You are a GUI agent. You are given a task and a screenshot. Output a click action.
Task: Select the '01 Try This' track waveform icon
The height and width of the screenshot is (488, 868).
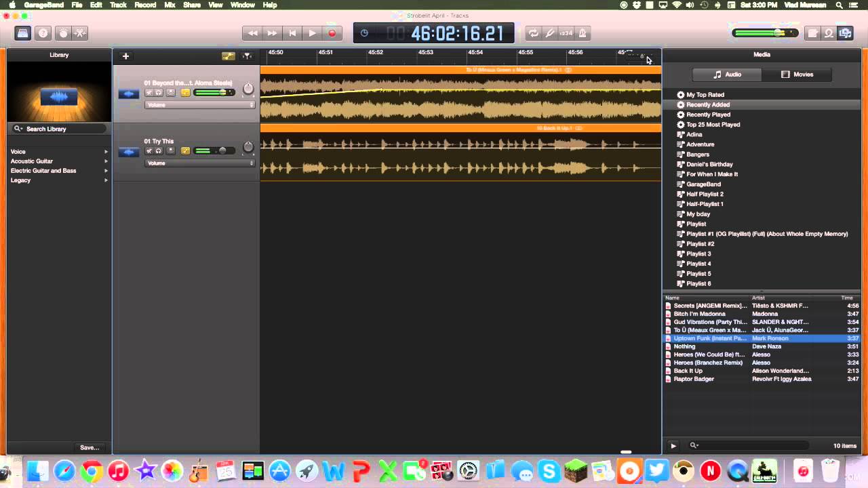(x=128, y=152)
